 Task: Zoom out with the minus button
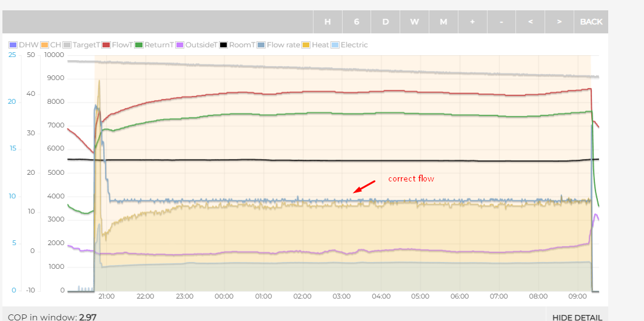click(501, 22)
